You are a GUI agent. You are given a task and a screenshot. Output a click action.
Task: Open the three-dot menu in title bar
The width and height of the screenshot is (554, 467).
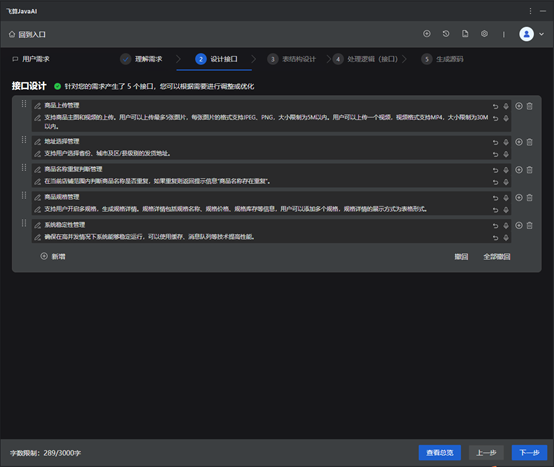coord(530,11)
